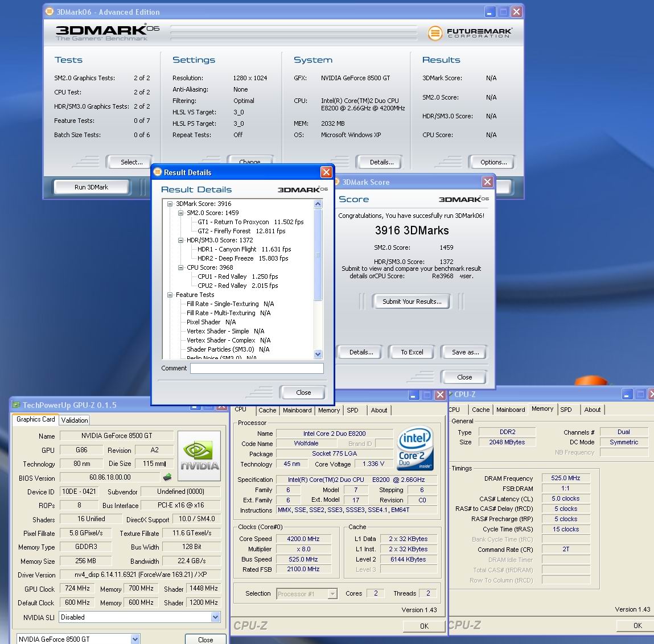This screenshot has width=654, height=644.
Task: Click the GPU-Z title bar icon
Action: tap(16, 404)
